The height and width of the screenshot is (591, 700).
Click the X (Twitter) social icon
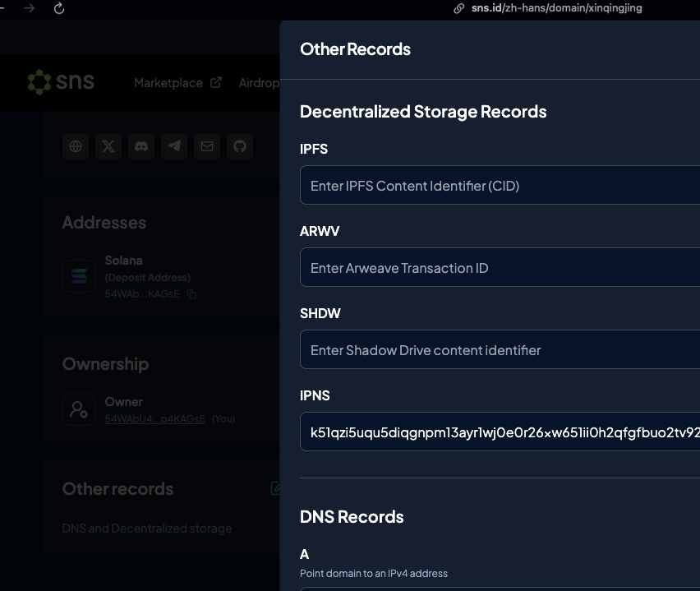point(108,146)
